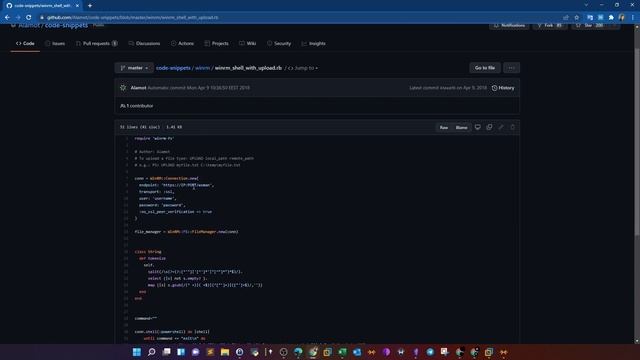Image resolution: width=640 pixels, height=360 pixels.
Task: Click the browser address bar
Action: point(302,18)
